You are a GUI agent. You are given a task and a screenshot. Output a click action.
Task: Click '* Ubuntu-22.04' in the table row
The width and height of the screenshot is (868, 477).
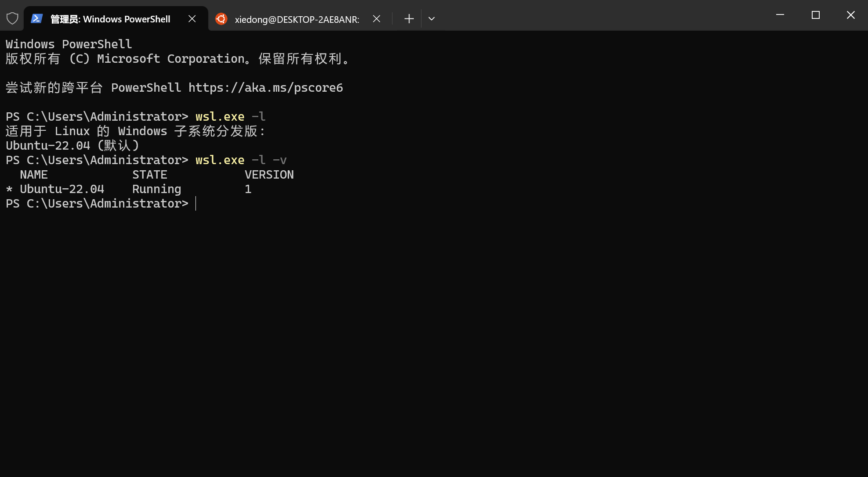click(x=55, y=189)
